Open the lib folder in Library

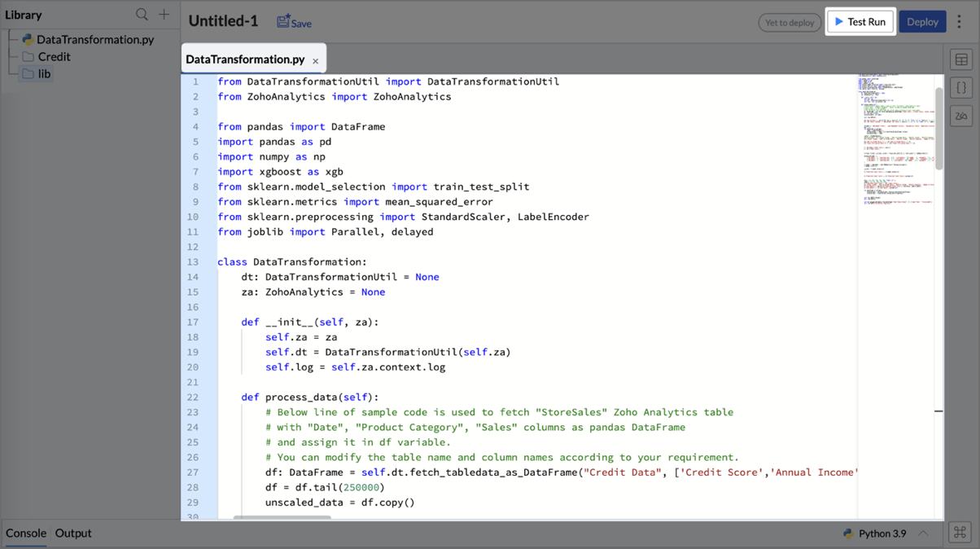(x=37, y=73)
